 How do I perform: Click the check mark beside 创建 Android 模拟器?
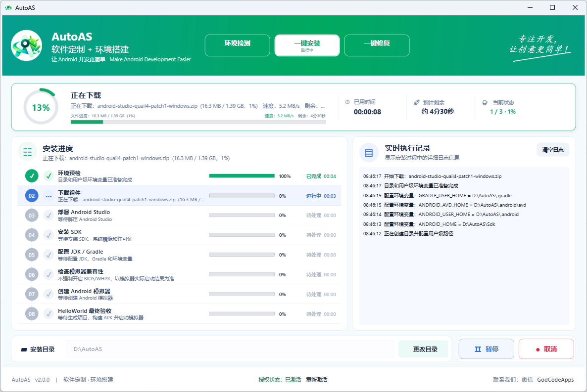[49, 295]
